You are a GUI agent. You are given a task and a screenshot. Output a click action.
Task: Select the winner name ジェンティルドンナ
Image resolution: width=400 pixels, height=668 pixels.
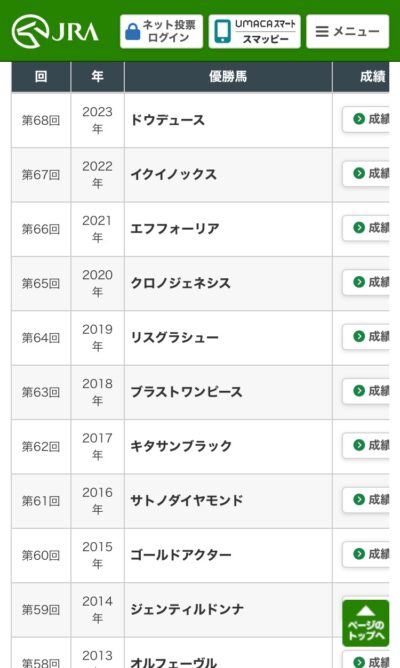pos(187,609)
